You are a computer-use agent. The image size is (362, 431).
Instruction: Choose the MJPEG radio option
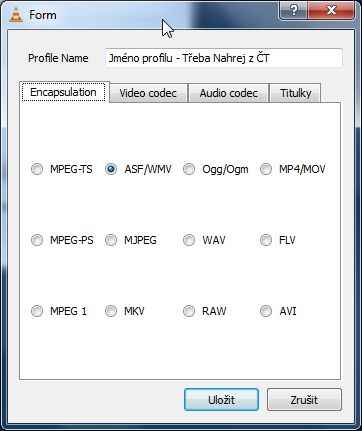[x=111, y=240]
